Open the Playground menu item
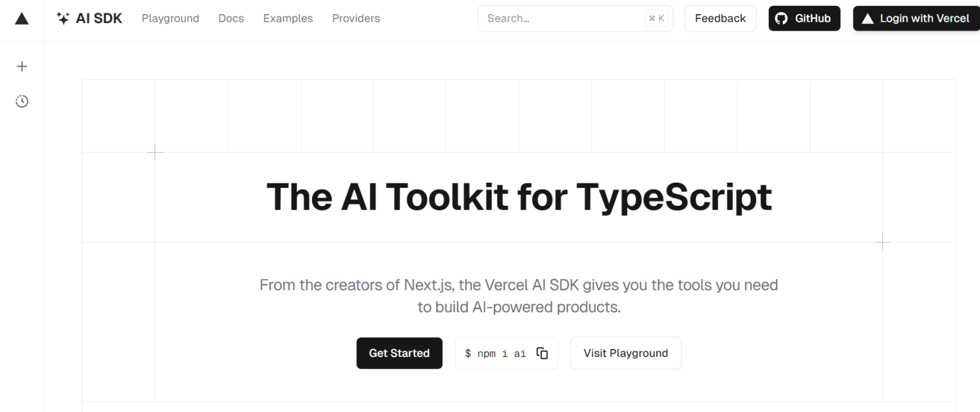The width and height of the screenshot is (980, 412). coord(170,18)
